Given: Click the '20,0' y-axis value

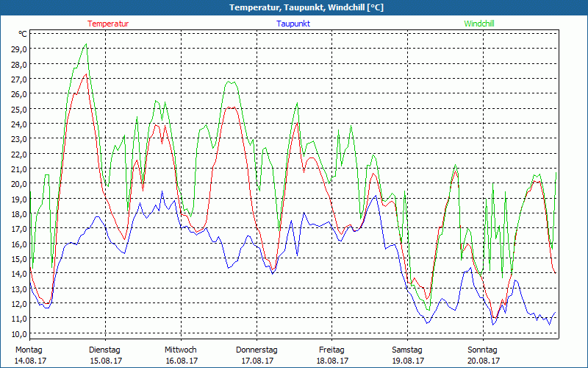Looking at the screenshot, I should point(19,183).
